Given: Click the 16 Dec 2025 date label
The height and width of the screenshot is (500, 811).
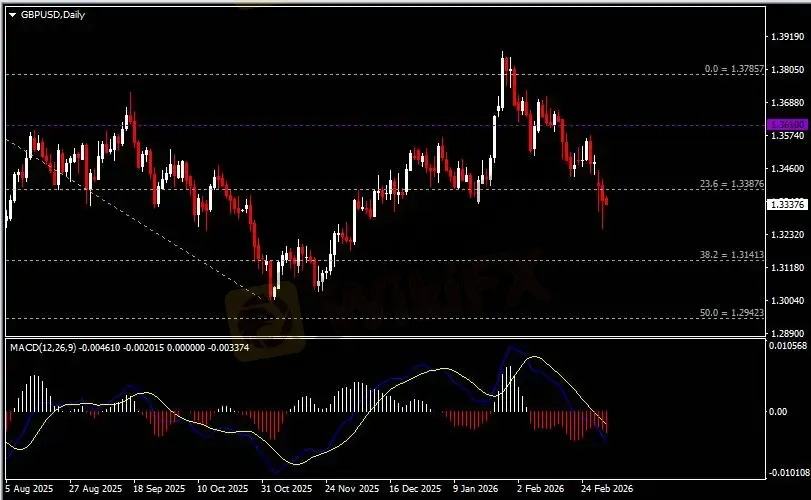Looking at the screenshot, I should point(415,489).
